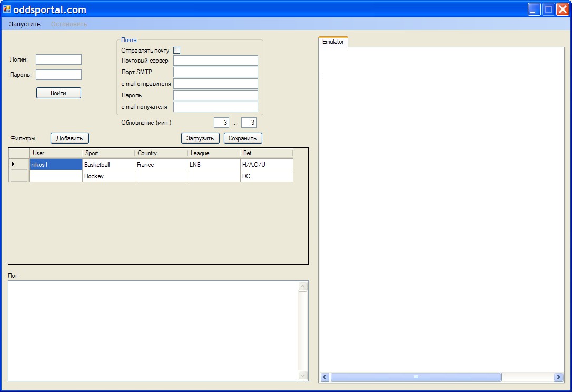The height and width of the screenshot is (392, 572).
Task: Sort by the League column header
Action: click(214, 153)
